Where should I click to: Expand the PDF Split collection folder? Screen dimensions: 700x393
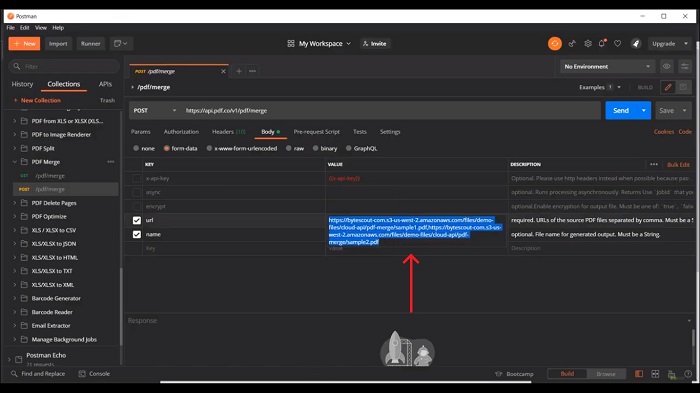coord(15,148)
